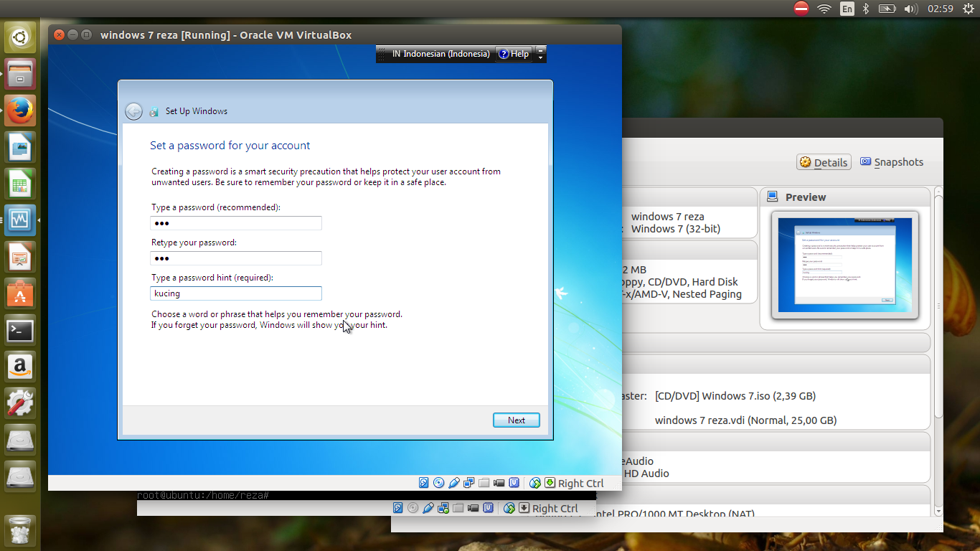The width and height of the screenshot is (980, 551).
Task: Open volume sound menu in top panel
Action: point(911,9)
